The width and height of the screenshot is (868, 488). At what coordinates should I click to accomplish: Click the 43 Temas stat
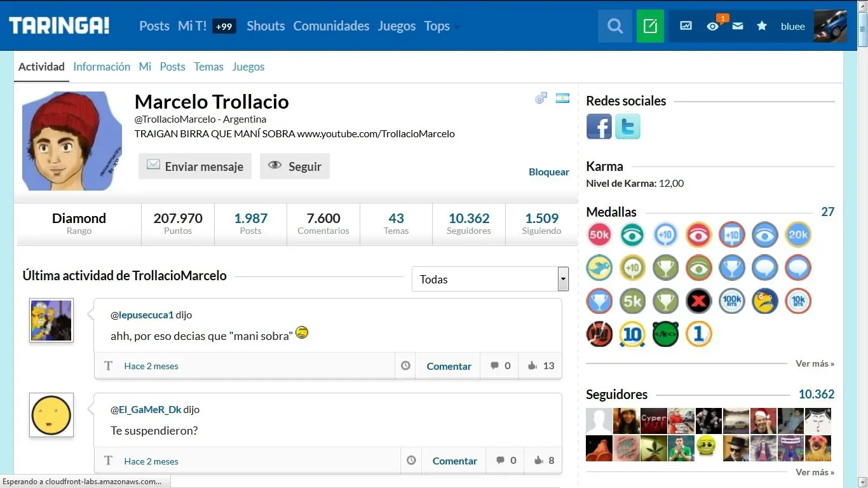click(x=396, y=224)
